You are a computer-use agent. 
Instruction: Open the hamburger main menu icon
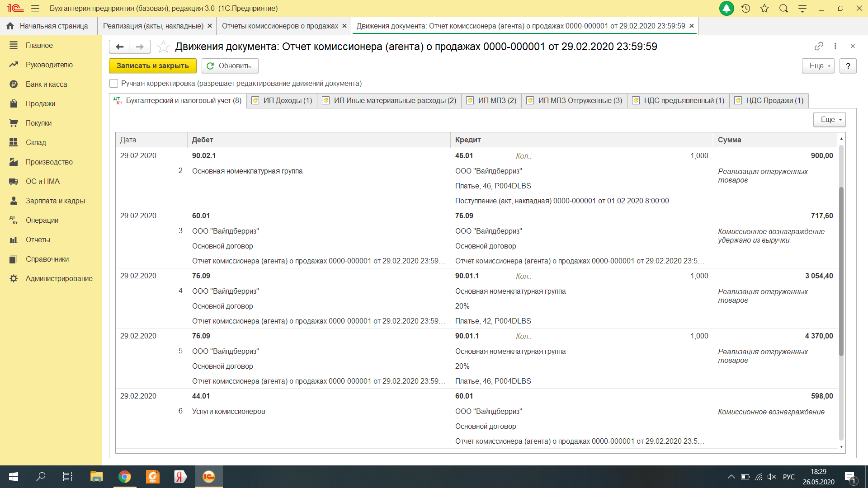tap(35, 8)
